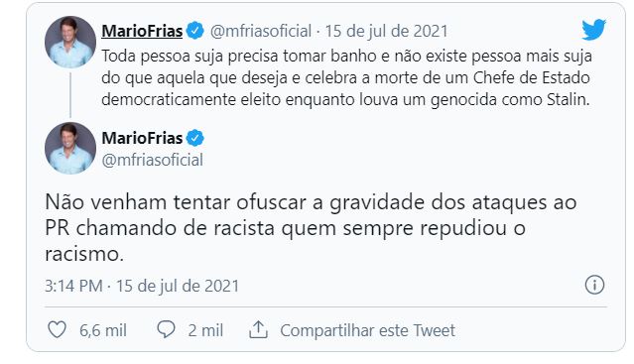Open the Twitter info circle icon
The width and height of the screenshot is (634, 364).
pos(594,285)
